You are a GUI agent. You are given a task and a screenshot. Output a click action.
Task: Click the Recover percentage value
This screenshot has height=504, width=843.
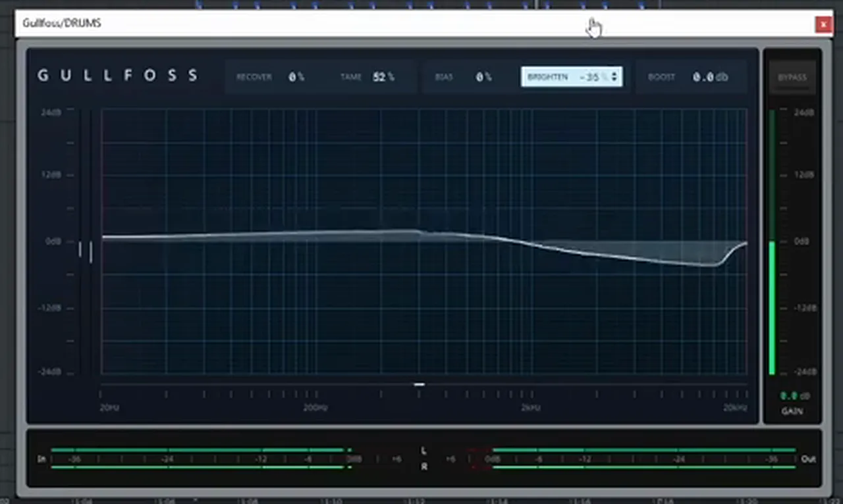(x=296, y=77)
